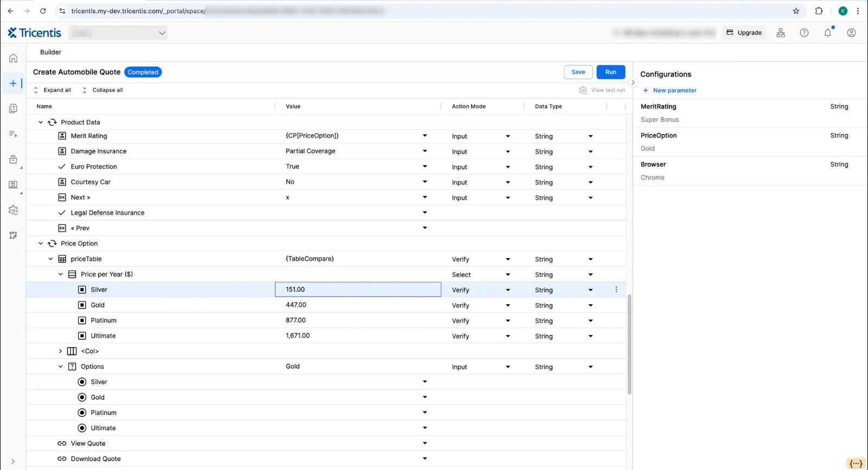
Task: Click the vertical scrollbar of steps table
Action: click(x=629, y=343)
